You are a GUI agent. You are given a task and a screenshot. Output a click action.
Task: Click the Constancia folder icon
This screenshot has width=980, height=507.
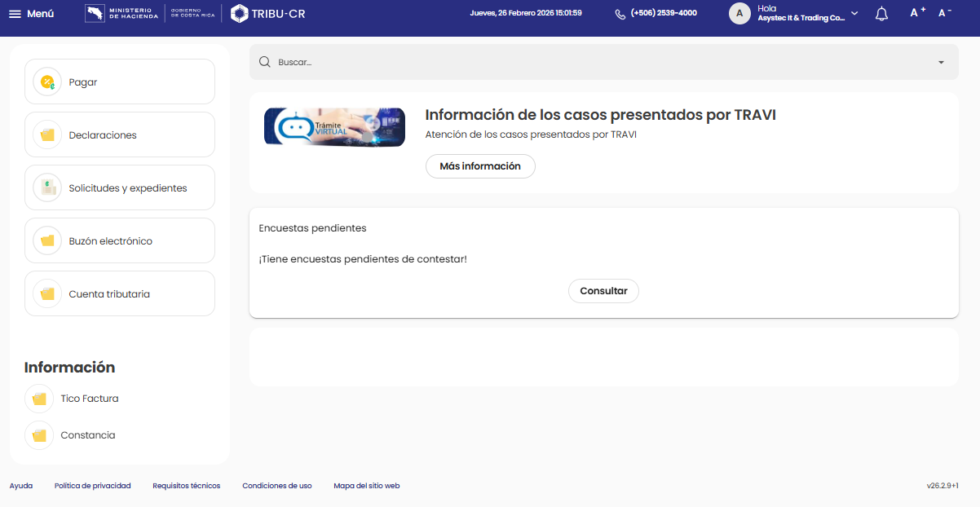tap(39, 436)
